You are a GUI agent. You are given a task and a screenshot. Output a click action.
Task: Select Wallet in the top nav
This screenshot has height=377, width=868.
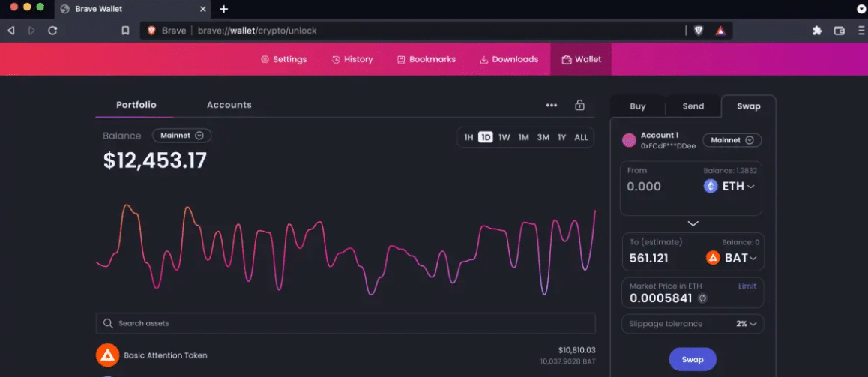pos(581,59)
